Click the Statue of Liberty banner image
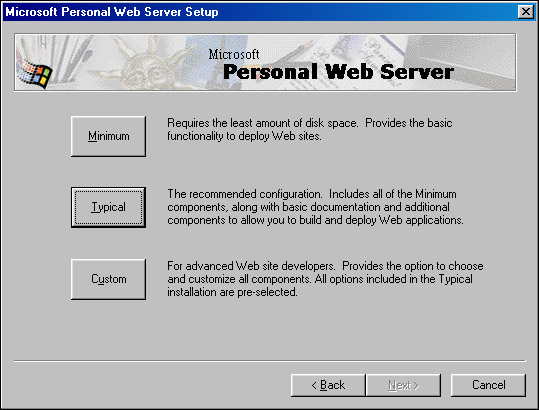539x410 pixels. (x=144, y=64)
